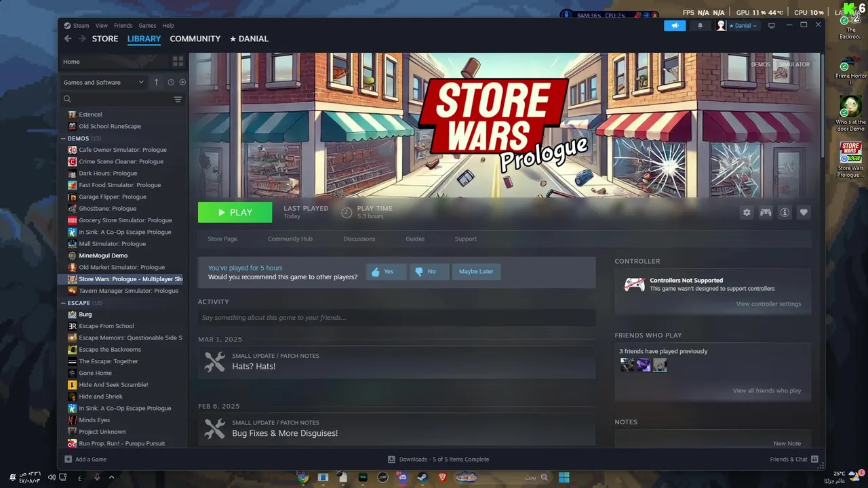Select MineMogul Demo in library list

(x=103, y=256)
